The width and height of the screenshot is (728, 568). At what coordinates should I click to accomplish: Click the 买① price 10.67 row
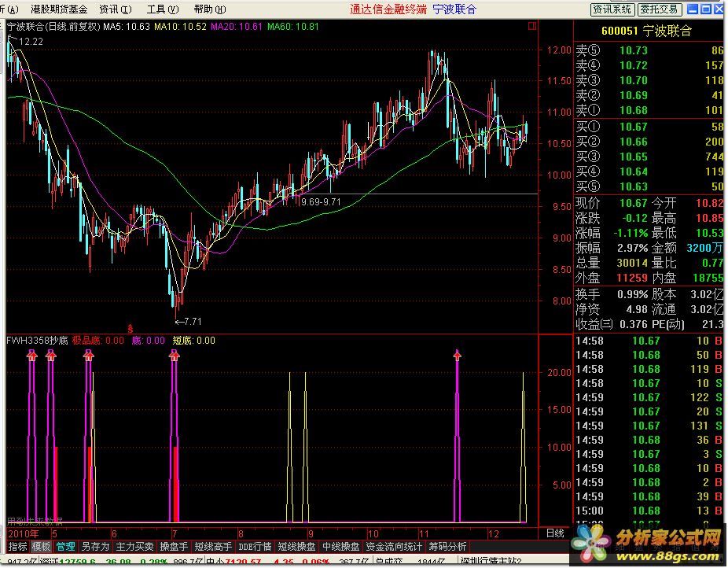point(649,127)
